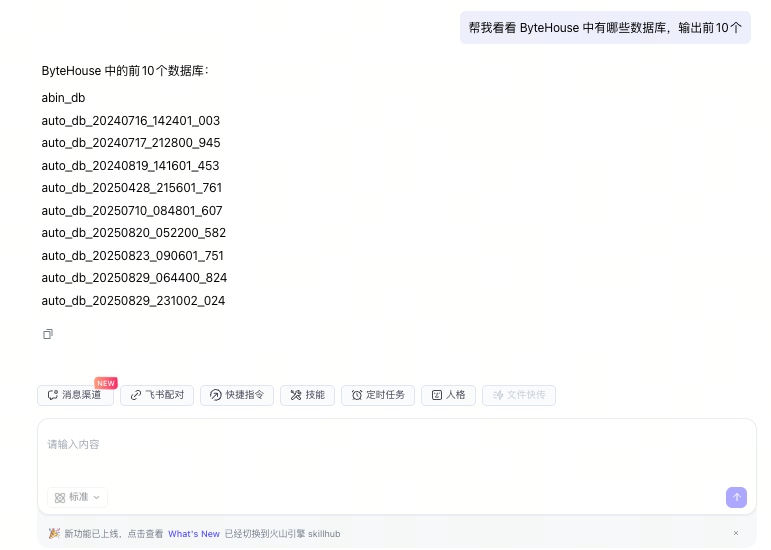The width and height of the screenshot is (771, 550).
Task: Click the user message about ByteHouse databases
Action: click(x=605, y=28)
